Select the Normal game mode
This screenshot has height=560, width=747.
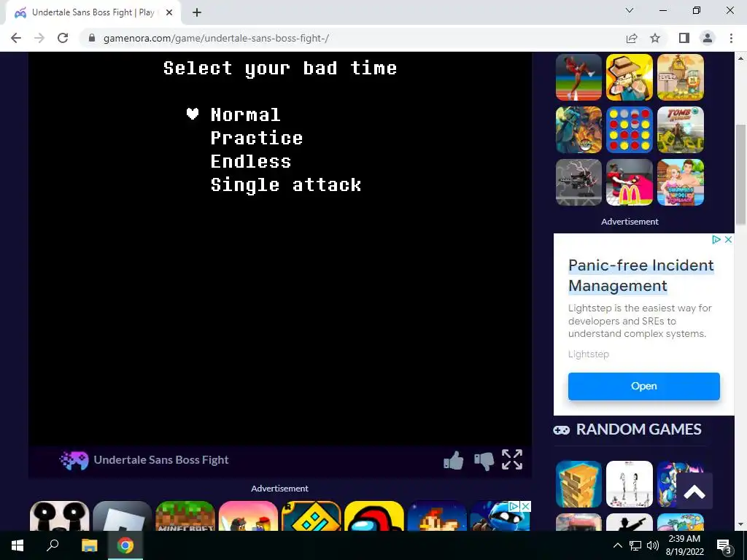[245, 114]
